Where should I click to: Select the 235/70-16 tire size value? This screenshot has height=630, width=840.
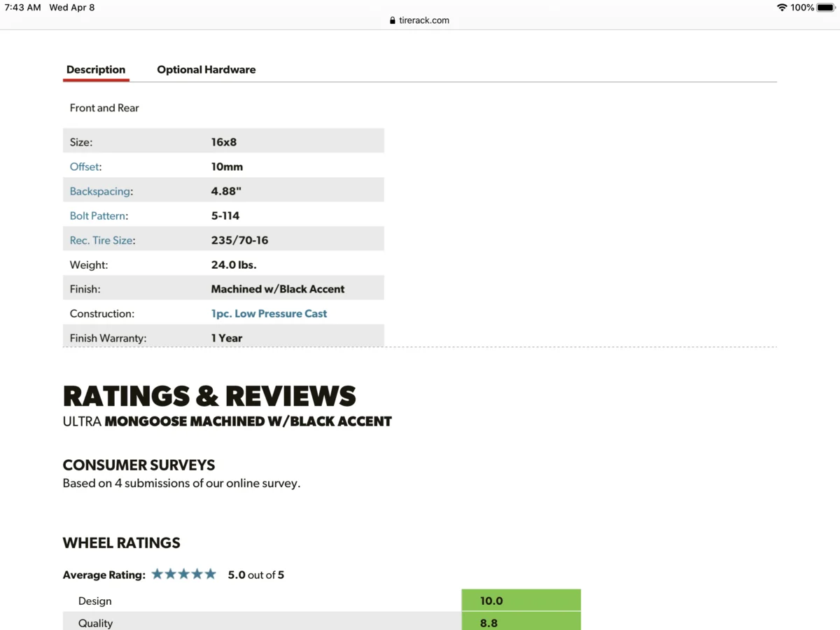[239, 240]
